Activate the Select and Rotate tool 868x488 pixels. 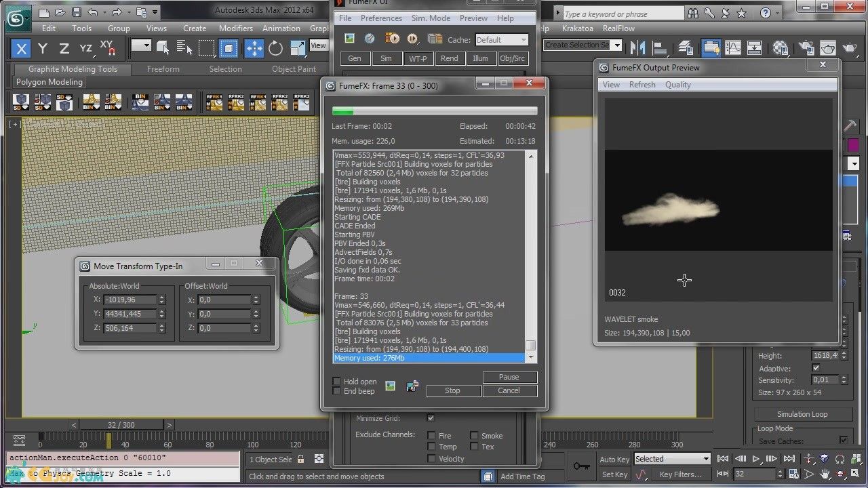(275, 48)
